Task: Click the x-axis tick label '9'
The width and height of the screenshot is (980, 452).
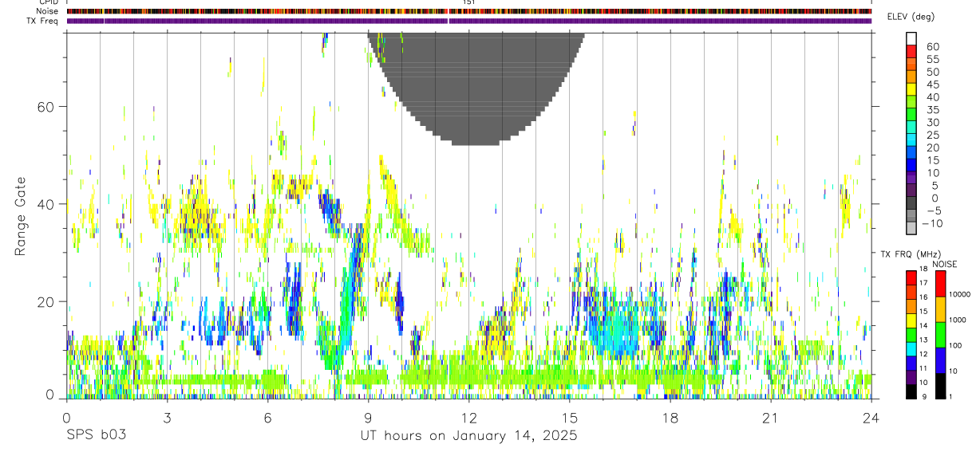Action: (368, 417)
